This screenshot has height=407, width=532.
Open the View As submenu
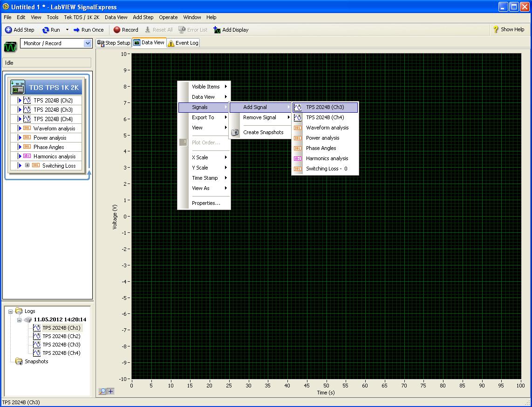pyautogui.click(x=204, y=188)
